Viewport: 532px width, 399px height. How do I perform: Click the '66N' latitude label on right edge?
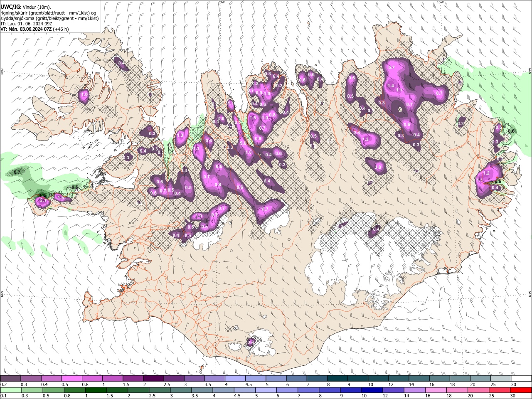click(530, 71)
